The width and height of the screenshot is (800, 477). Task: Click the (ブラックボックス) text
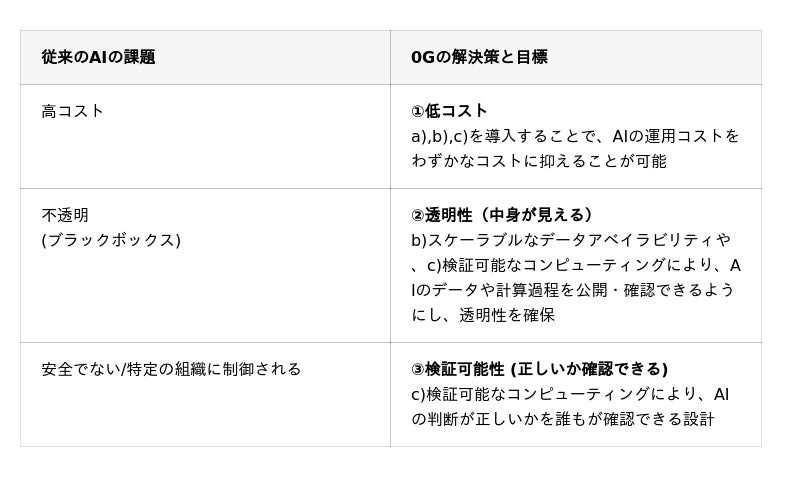(x=111, y=240)
